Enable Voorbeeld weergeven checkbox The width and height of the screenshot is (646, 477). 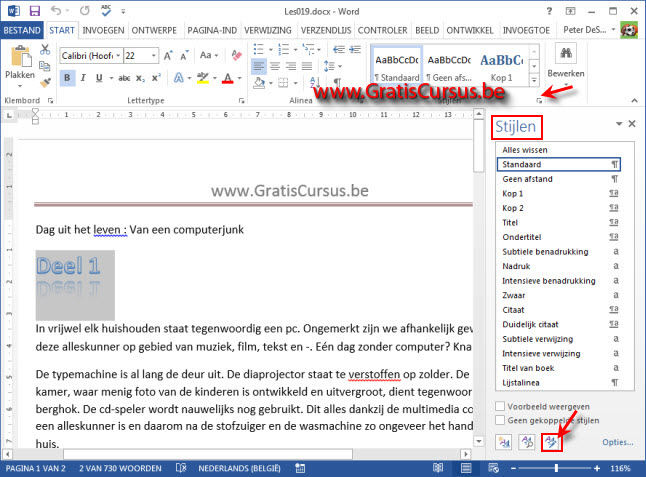pos(500,407)
